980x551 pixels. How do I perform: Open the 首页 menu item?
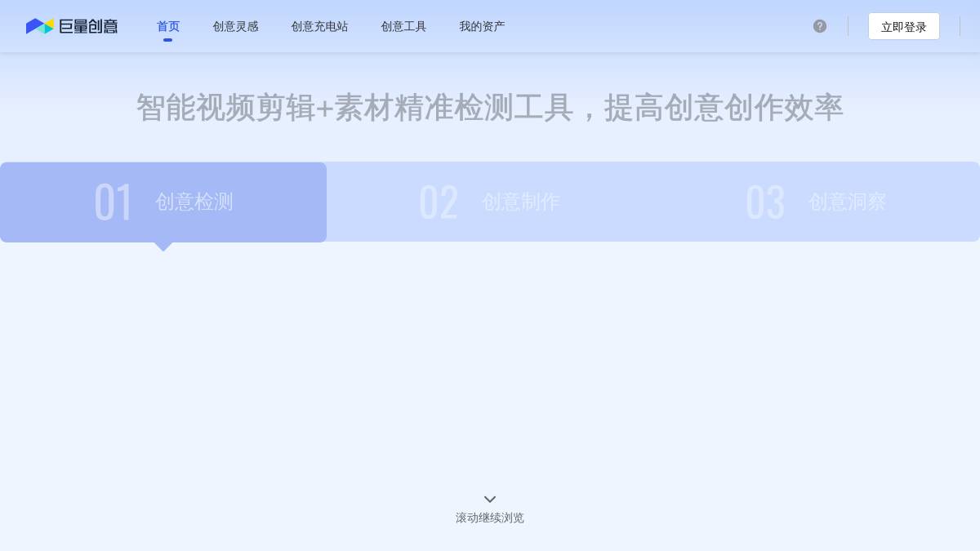168,26
